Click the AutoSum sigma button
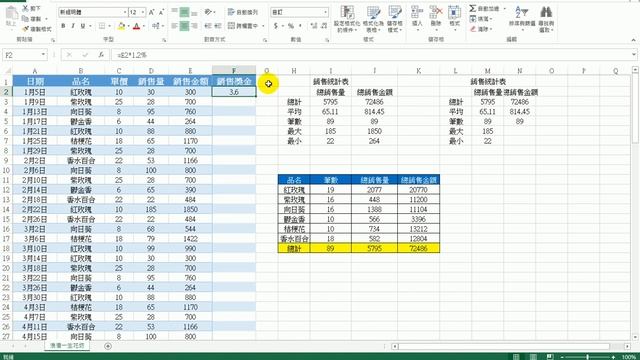 (x=473, y=8)
